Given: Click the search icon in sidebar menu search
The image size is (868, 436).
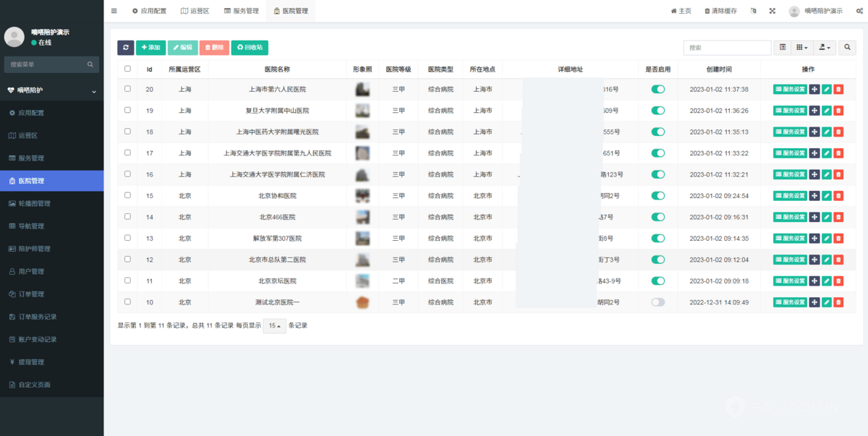Looking at the screenshot, I should [x=91, y=64].
